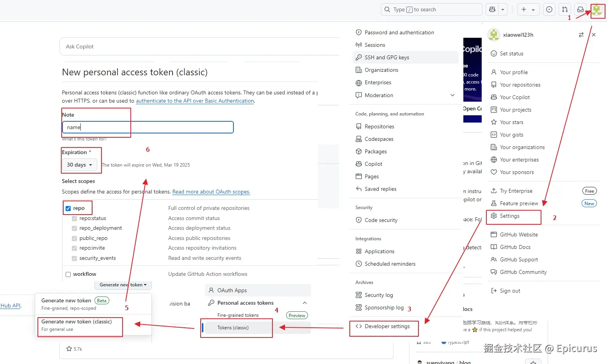Toggle the repo:status checkbox
The image size is (607, 364).
pos(74,218)
